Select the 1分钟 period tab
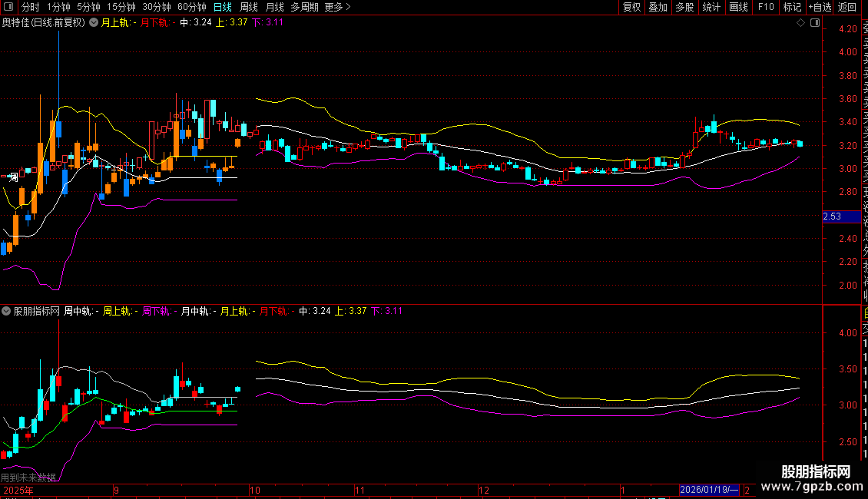 pos(58,7)
